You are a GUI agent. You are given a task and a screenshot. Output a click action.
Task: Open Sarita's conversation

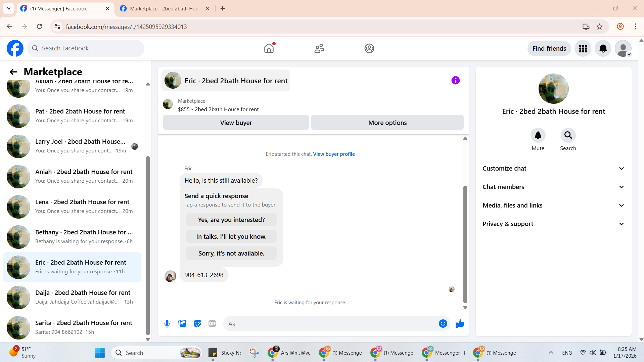[x=72, y=328]
